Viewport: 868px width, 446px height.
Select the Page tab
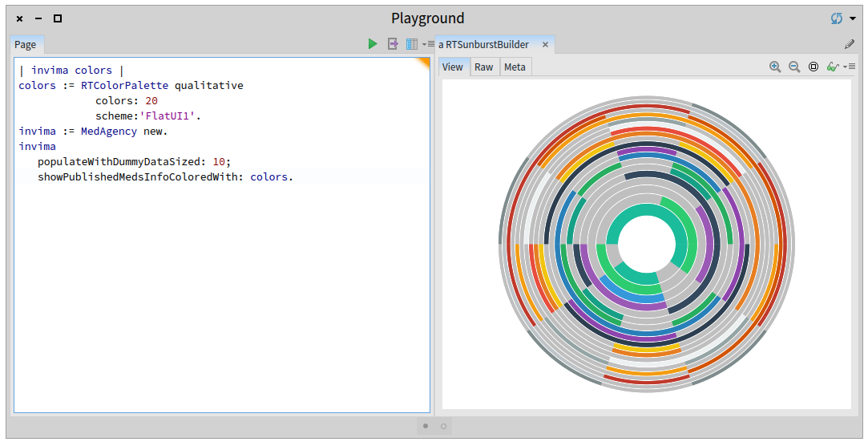tap(26, 45)
